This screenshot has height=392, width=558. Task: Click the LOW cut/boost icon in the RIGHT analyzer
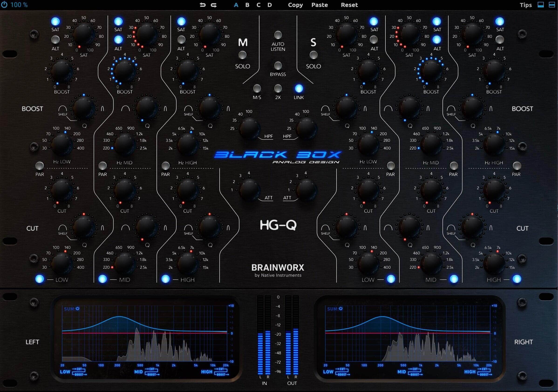343,372
